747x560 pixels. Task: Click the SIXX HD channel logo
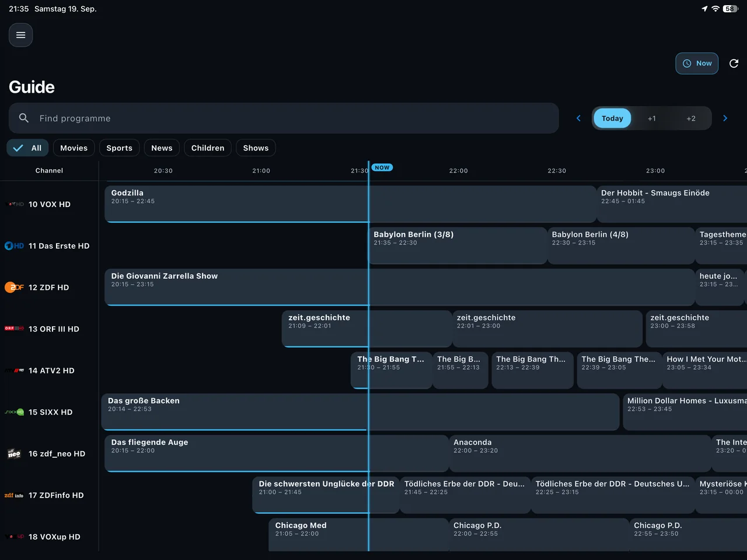click(15, 412)
